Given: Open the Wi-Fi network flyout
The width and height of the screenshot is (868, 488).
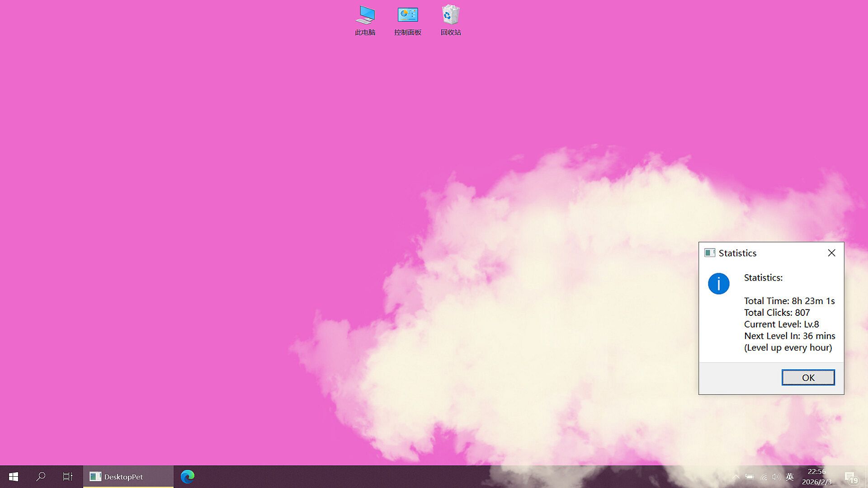Looking at the screenshot, I should pyautogui.click(x=763, y=477).
